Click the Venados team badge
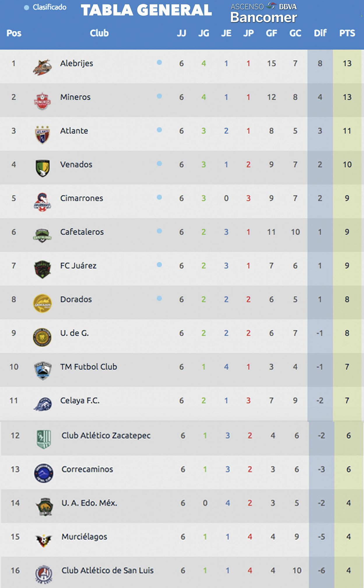This screenshot has width=364, height=588. [43, 168]
